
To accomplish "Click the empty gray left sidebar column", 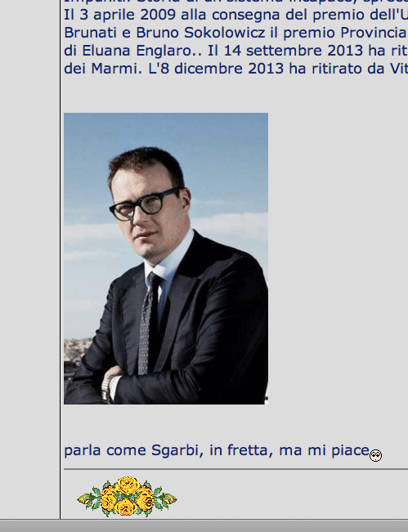I will (30, 259).
